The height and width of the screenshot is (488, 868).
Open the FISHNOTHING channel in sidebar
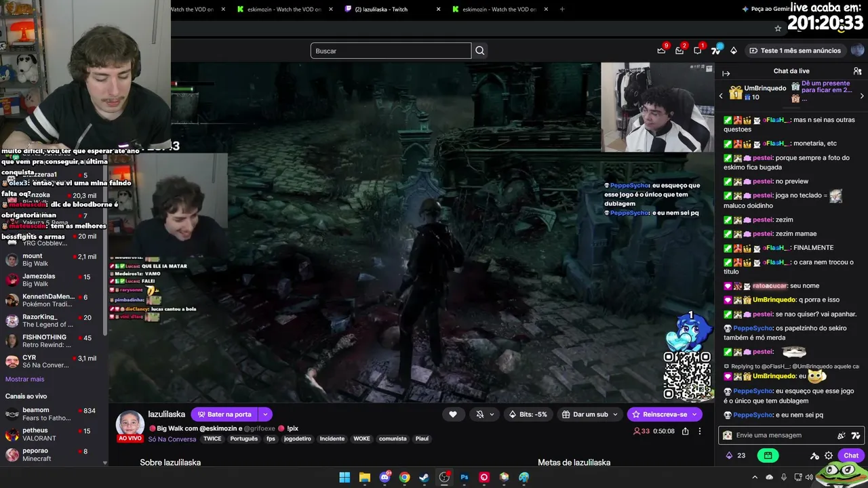[53, 341]
